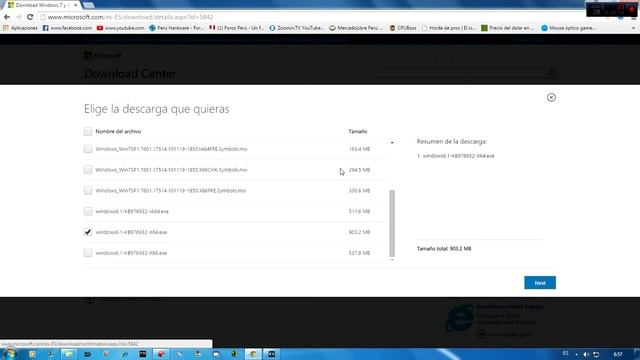Viewport: 640px width, 360px height.
Task: Click the ES language indicator in tray
Action: pyautogui.click(x=565, y=353)
